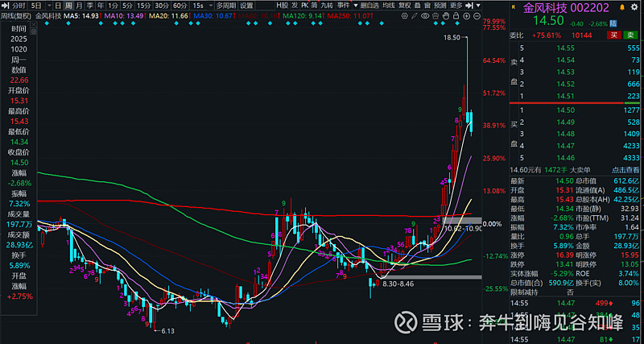This screenshot has height=344, width=644.
Task: Switch to the 5日 tab
Action: (x=36, y=6)
